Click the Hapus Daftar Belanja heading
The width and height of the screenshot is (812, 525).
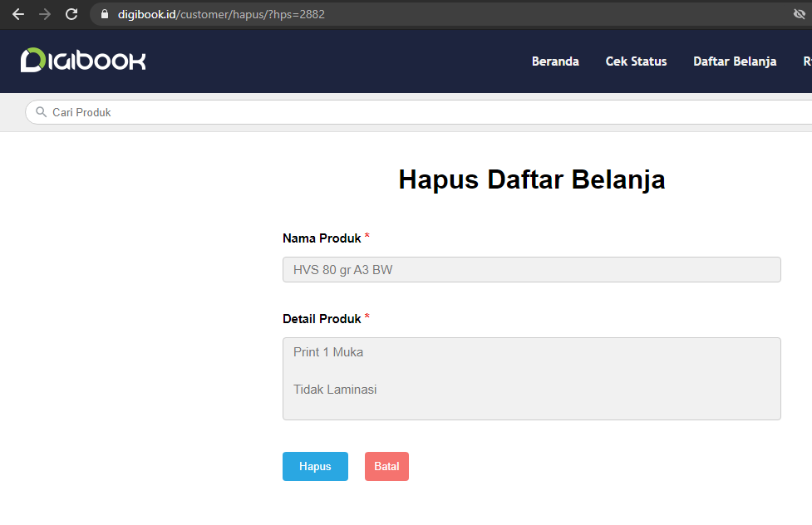[531, 179]
